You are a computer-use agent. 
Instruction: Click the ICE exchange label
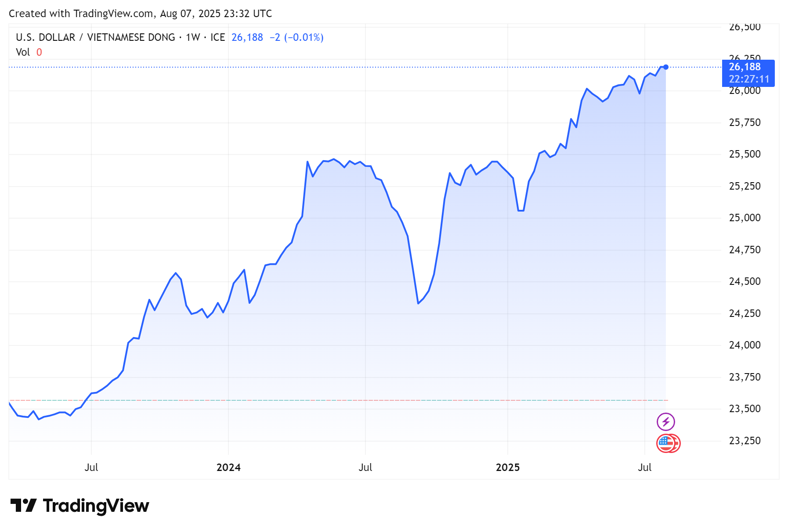tap(217, 37)
